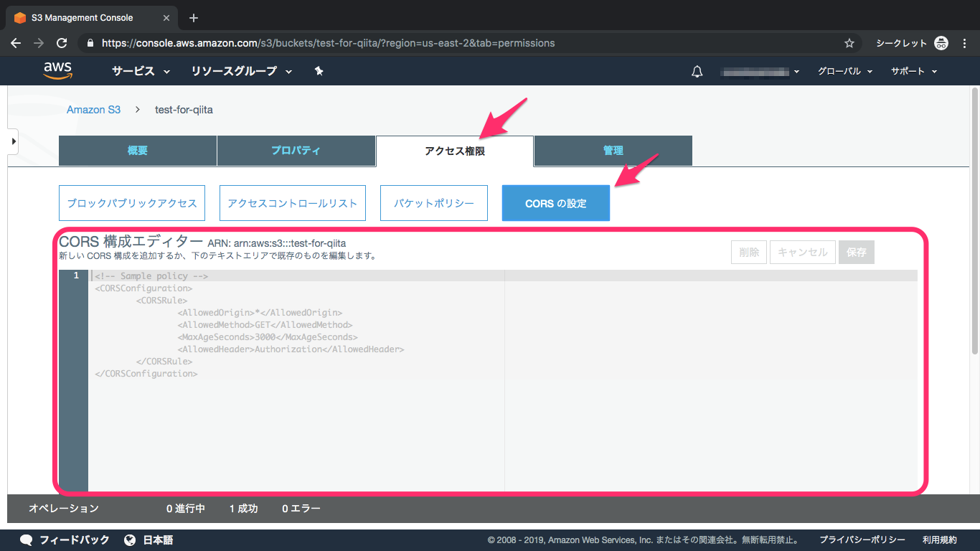Click inside the CORS configuration text editor

pos(502,380)
